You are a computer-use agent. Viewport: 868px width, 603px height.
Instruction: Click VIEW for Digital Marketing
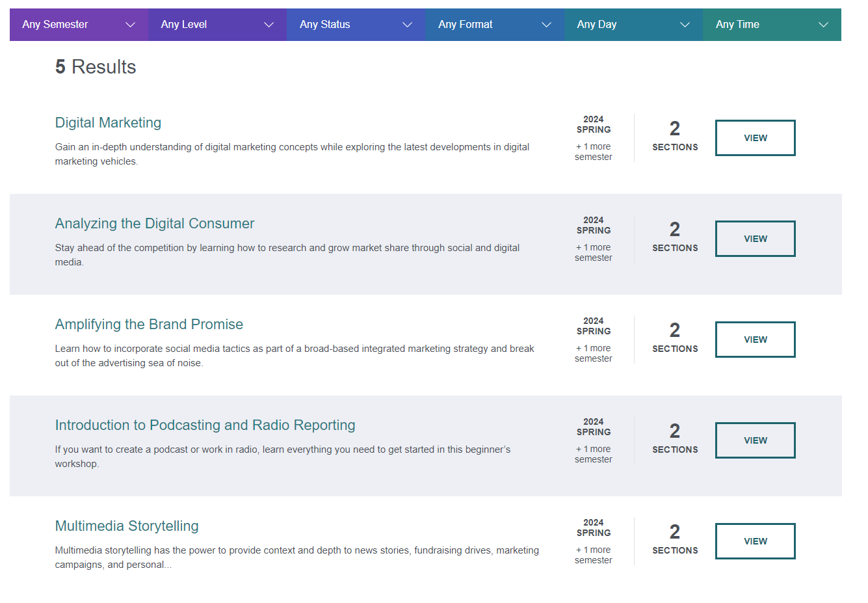(755, 137)
